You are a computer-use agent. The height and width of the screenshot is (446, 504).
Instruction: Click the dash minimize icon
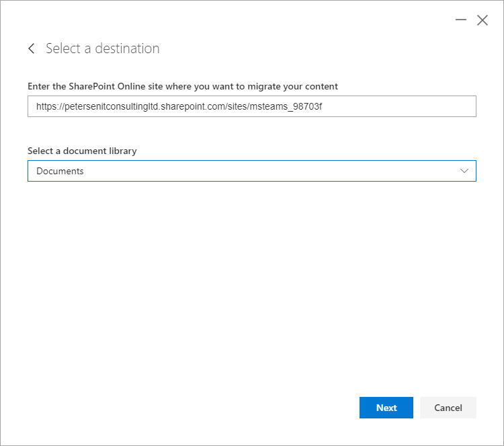(x=460, y=20)
